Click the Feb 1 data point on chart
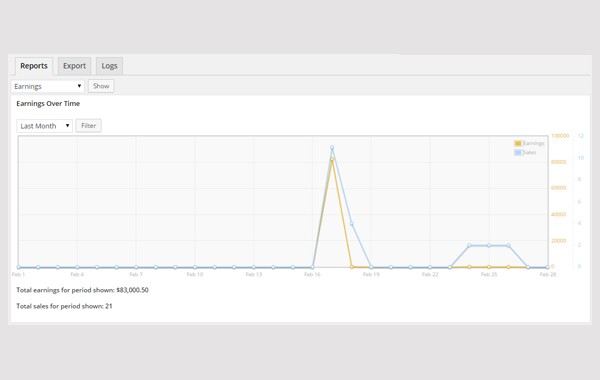 point(18,267)
